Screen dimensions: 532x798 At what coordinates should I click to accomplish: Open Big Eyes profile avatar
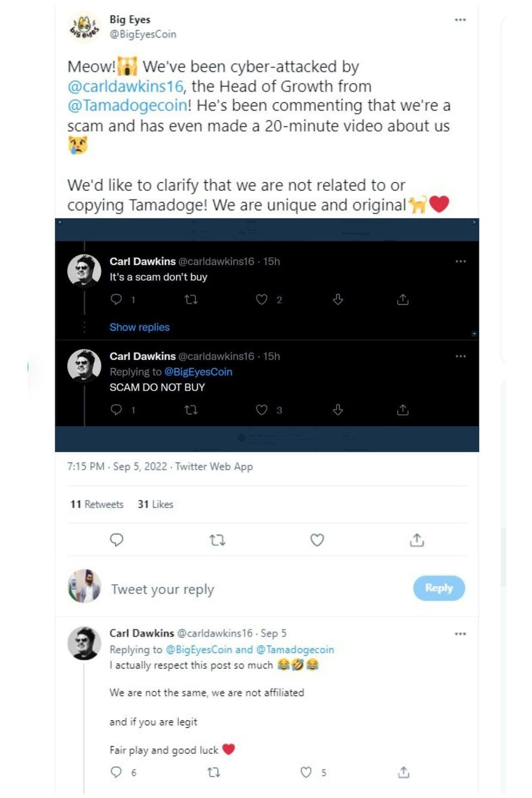[84, 27]
